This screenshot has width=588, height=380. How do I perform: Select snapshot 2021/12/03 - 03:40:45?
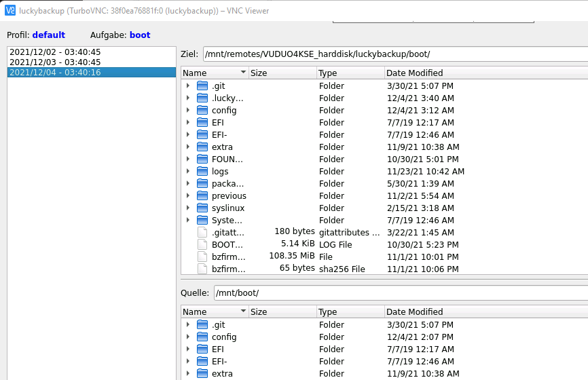click(92, 62)
